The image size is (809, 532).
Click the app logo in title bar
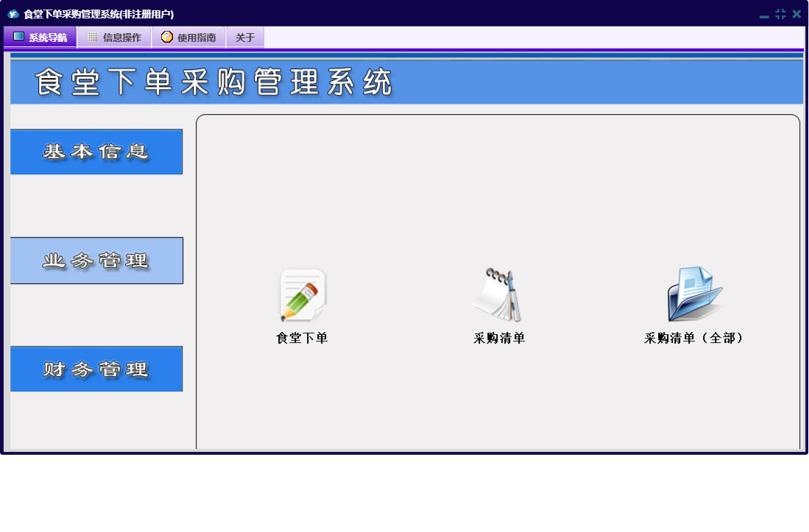pyautogui.click(x=13, y=14)
